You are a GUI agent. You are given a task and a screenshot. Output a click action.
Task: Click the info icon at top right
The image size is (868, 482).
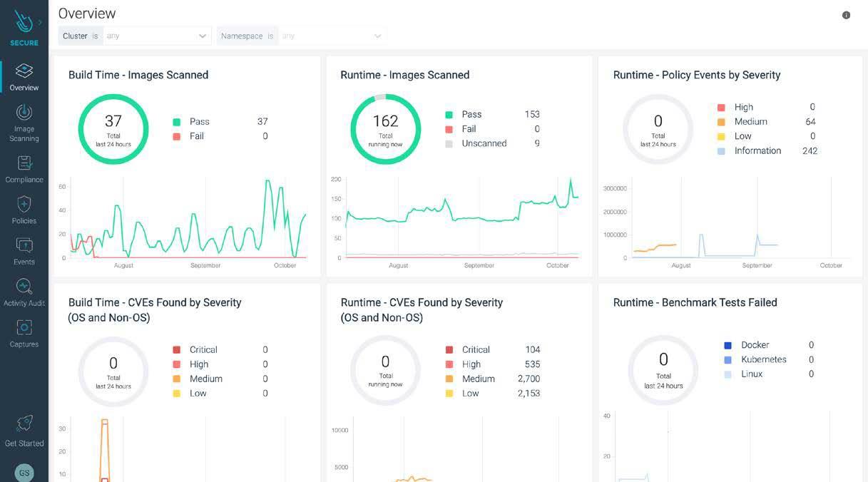pyautogui.click(x=846, y=15)
